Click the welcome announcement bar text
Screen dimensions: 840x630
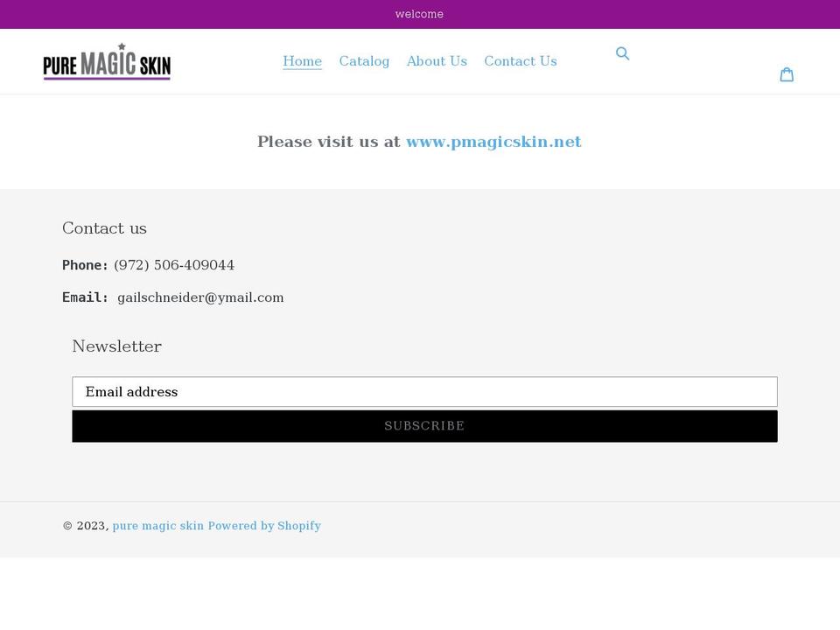(x=419, y=15)
